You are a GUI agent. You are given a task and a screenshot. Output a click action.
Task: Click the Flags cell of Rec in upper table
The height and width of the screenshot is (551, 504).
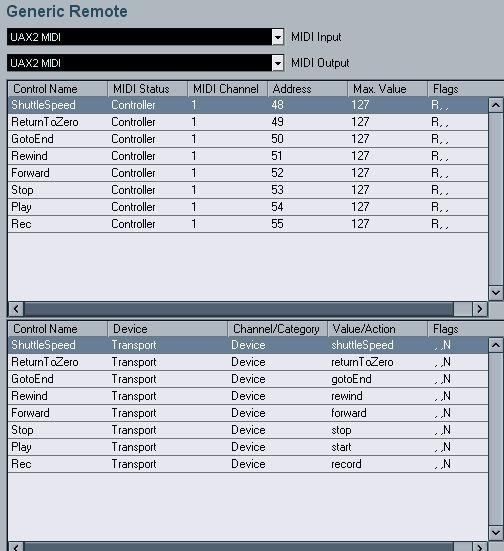[440, 224]
